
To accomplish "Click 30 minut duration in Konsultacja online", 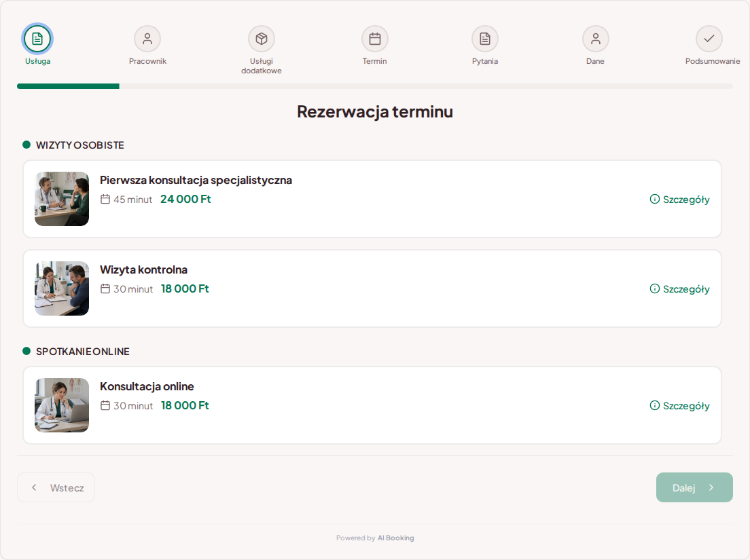I will (x=133, y=406).
